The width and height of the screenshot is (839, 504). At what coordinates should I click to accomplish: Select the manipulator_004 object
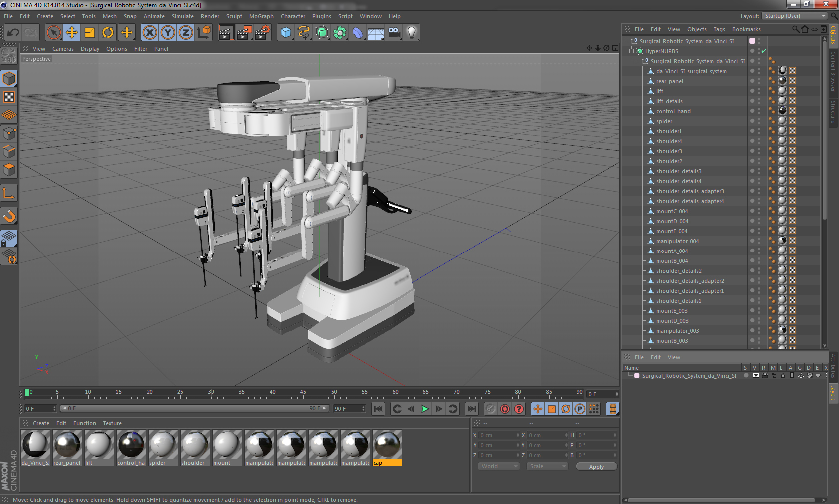point(677,241)
